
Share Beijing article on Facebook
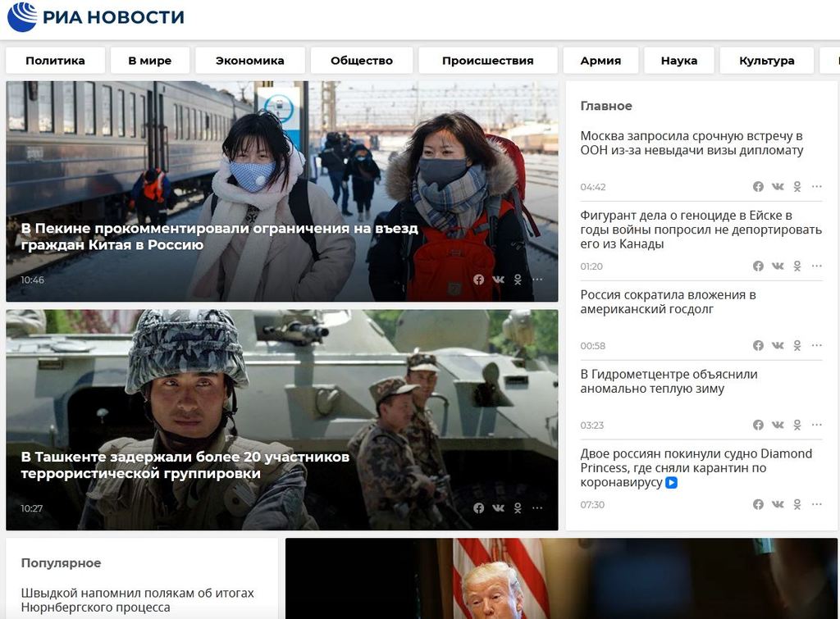[x=479, y=280]
